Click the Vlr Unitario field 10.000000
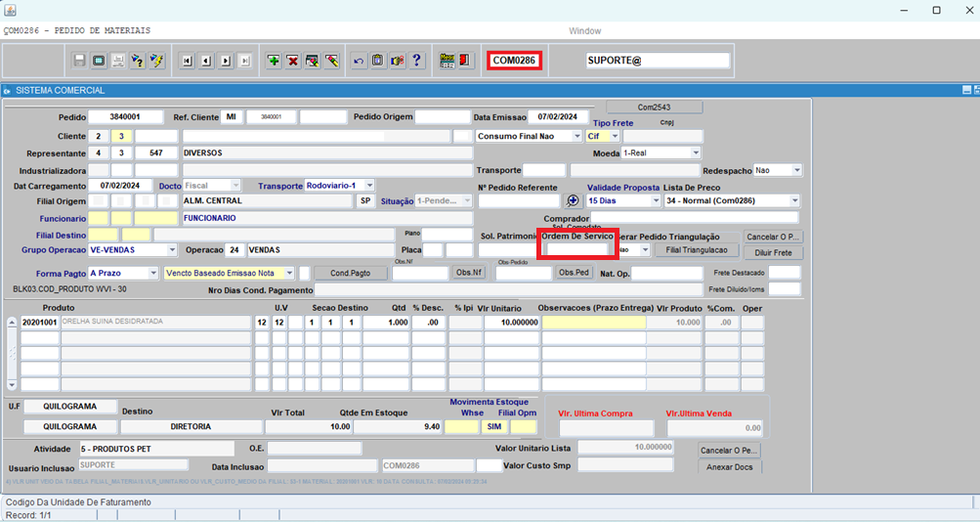 [511, 323]
